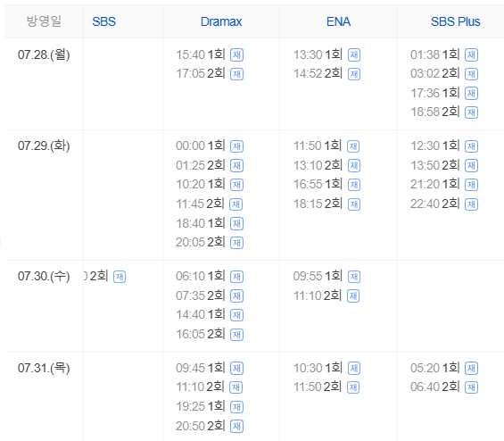This screenshot has height=441, width=504.
Task: Open the Dramax channel link
Action: [221, 21]
